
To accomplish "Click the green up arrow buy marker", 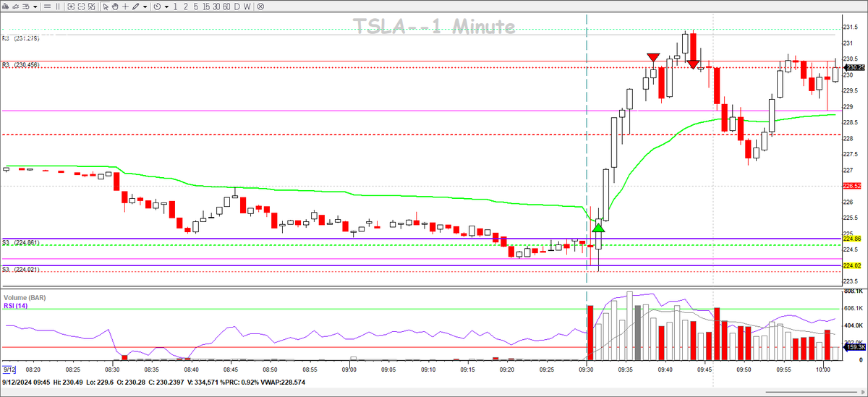I will pyautogui.click(x=598, y=228).
